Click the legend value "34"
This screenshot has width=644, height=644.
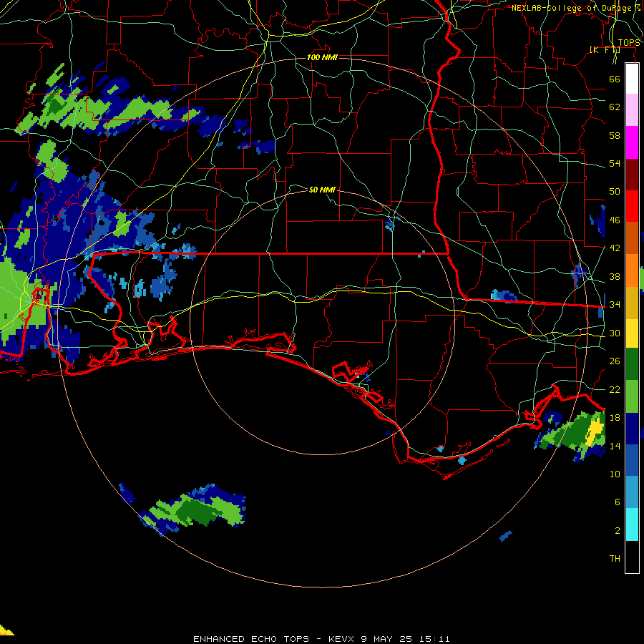click(615, 305)
